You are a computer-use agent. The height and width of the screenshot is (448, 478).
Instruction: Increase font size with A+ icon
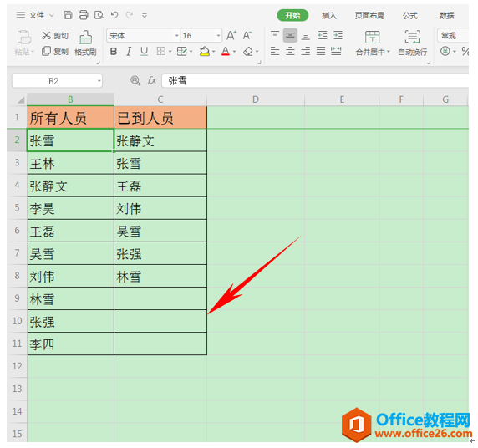pyautogui.click(x=231, y=35)
